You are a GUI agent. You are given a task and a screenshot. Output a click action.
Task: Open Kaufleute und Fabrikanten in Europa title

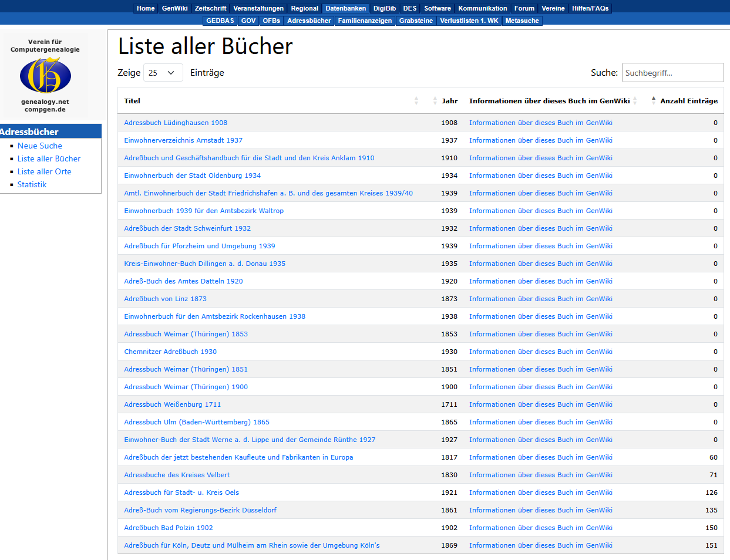tap(238, 457)
